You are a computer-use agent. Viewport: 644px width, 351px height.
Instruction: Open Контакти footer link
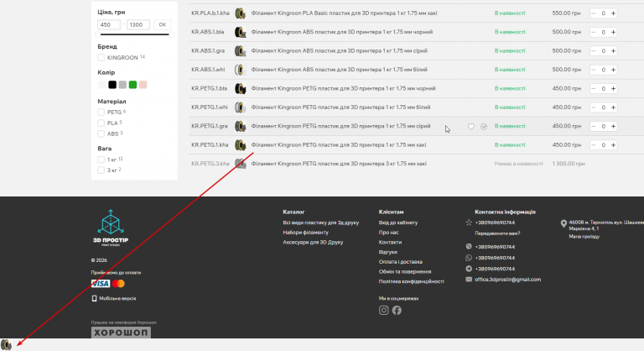[x=390, y=243]
